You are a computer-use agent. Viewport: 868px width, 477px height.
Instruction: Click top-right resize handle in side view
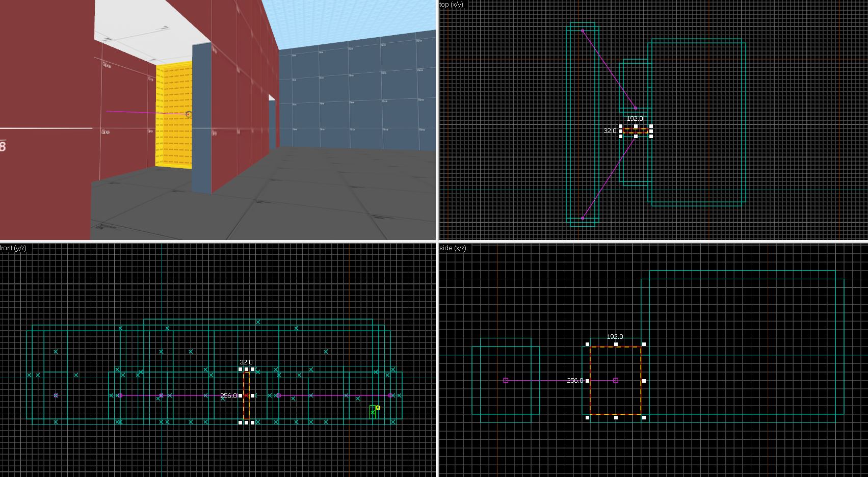point(644,344)
